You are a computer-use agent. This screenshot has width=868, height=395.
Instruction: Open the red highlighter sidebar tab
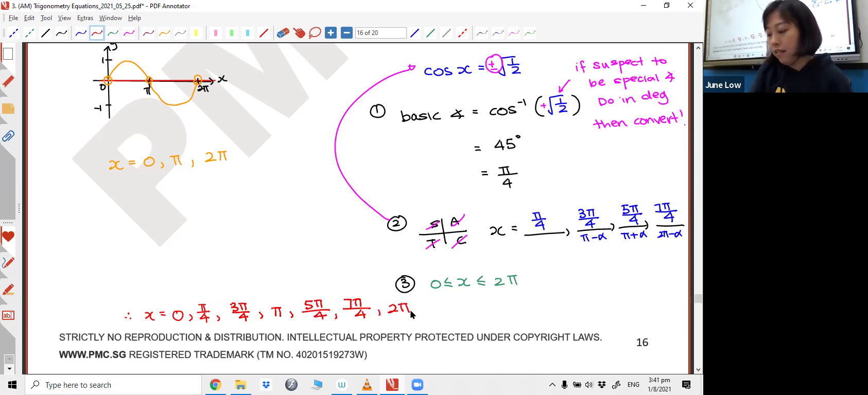click(x=8, y=290)
